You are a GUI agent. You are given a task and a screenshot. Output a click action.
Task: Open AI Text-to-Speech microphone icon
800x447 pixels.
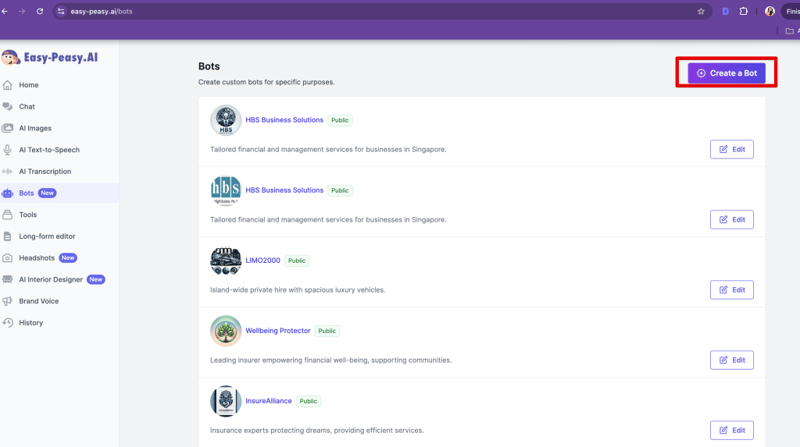pyautogui.click(x=8, y=150)
